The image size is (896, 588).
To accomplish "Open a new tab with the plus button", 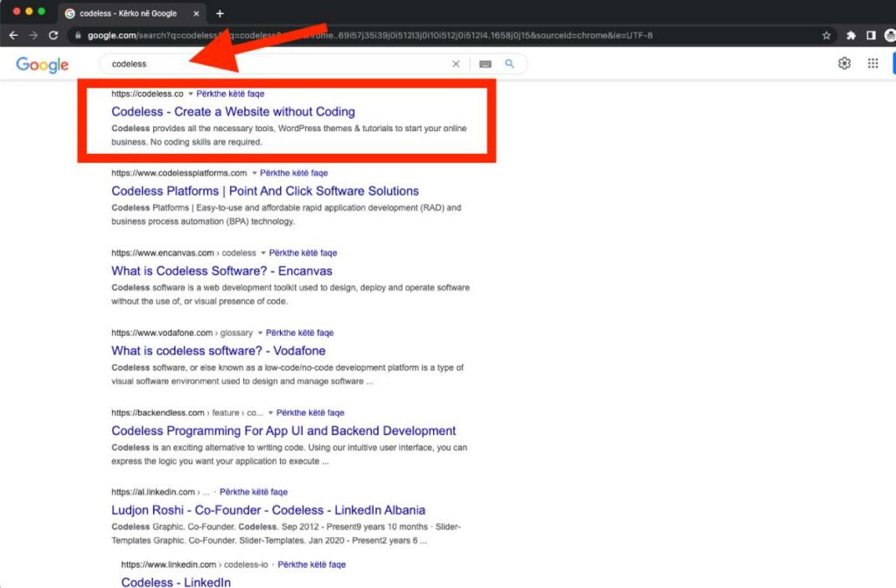I will [x=220, y=13].
